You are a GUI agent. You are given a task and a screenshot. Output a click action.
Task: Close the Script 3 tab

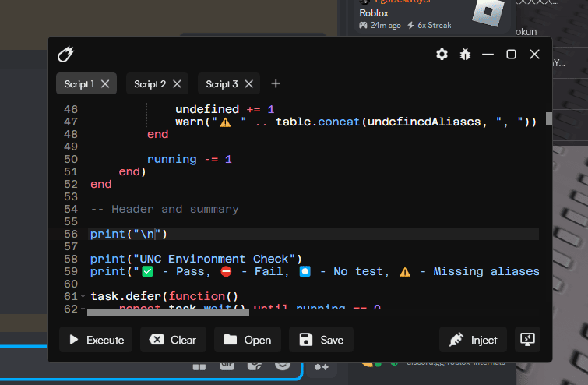[249, 83]
